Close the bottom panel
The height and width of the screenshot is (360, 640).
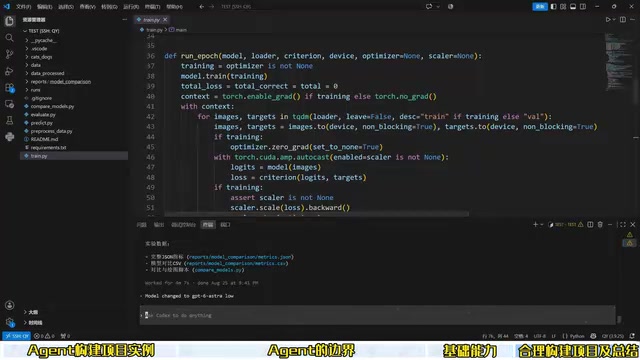tap(633, 224)
